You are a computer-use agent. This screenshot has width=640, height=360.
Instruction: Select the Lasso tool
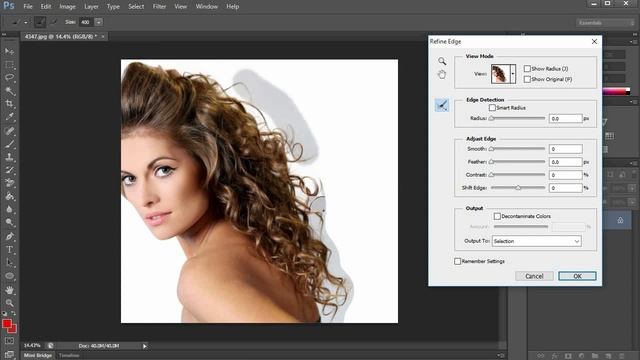(9, 78)
